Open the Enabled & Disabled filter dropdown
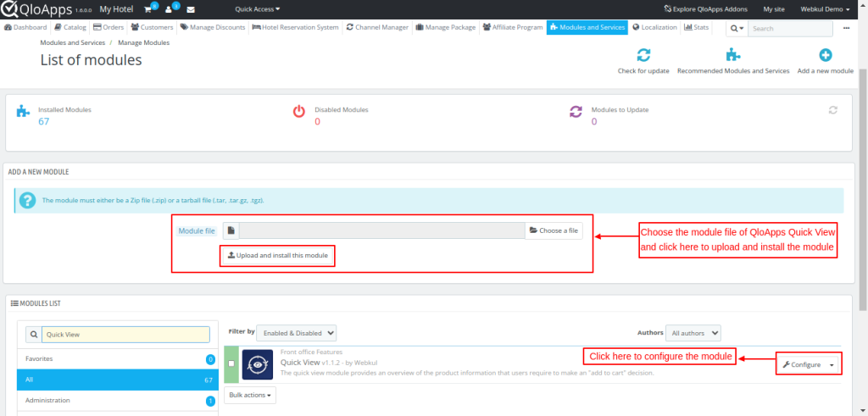868x416 pixels. (x=296, y=333)
